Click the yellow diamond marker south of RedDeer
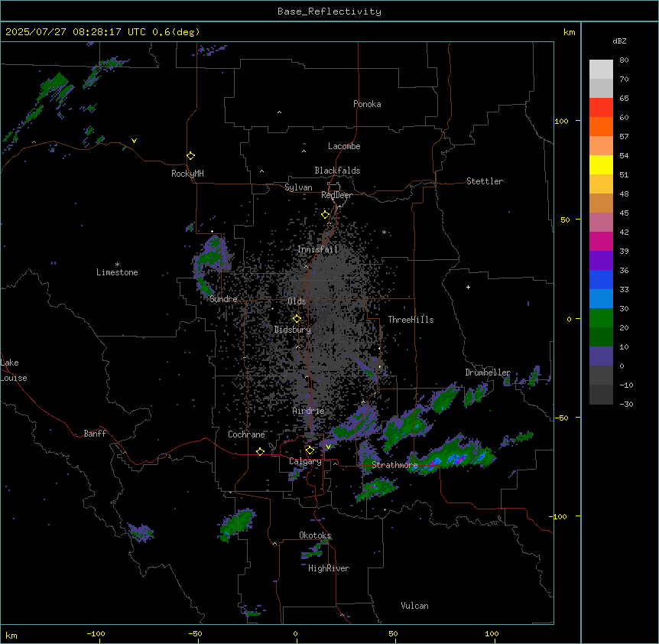The height and width of the screenshot is (644, 659). tap(325, 214)
